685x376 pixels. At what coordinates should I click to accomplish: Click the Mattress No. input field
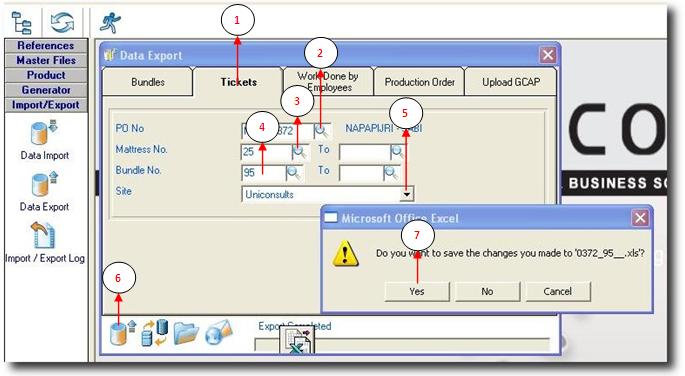coord(266,152)
